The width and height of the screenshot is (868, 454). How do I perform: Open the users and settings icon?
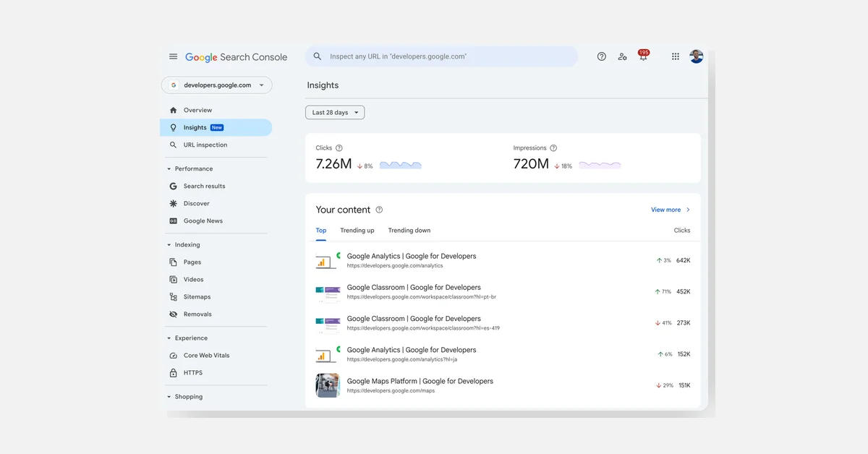[x=622, y=56]
